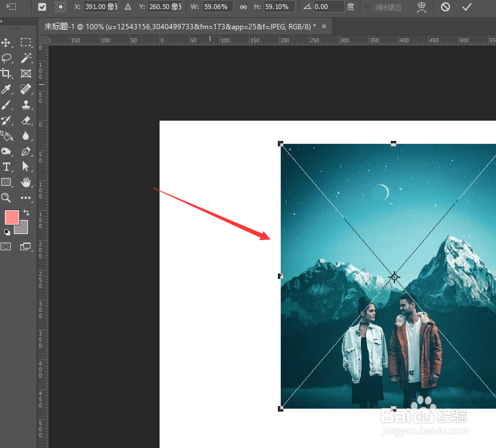The width and height of the screenshot is (496, 448).
Task: Select the Dodge tool
Action: (6, 151)
